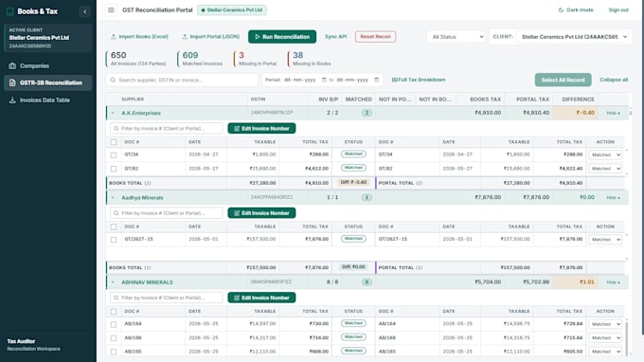Image resolution: width=644 pixels, height=362 pixels.
Task: Tick the header checkbox in ABHINAV MINERALS table
Action: [114, 312]
